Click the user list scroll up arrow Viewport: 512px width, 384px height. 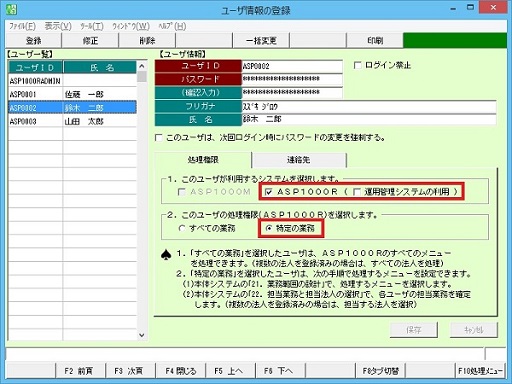click(142, 66)
